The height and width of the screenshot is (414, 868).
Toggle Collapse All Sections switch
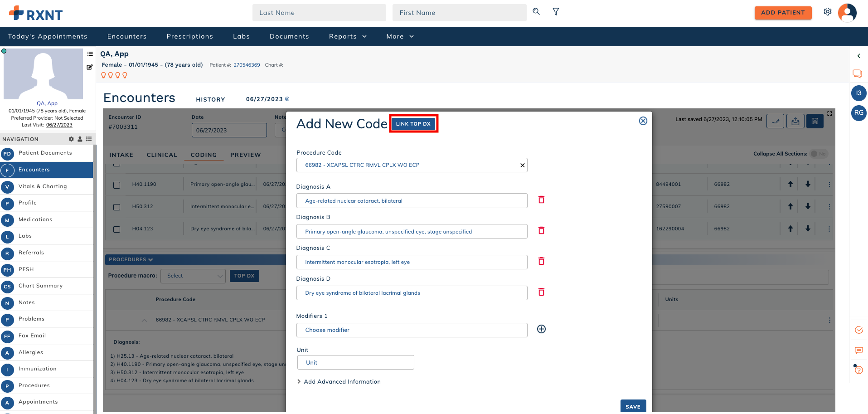(x=818, y=154)
